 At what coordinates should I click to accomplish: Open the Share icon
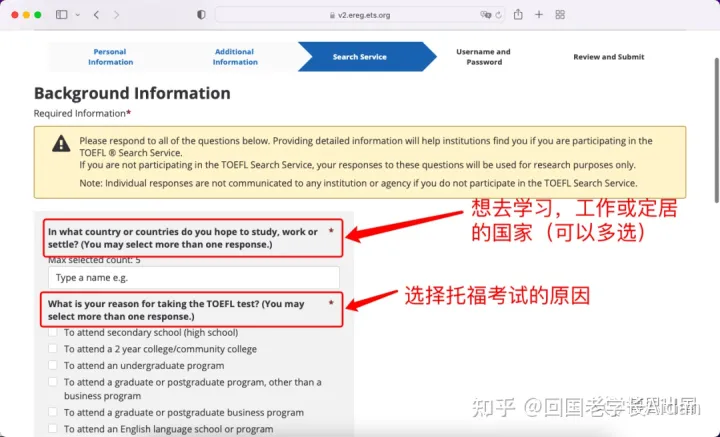click(x=518, y=14)
